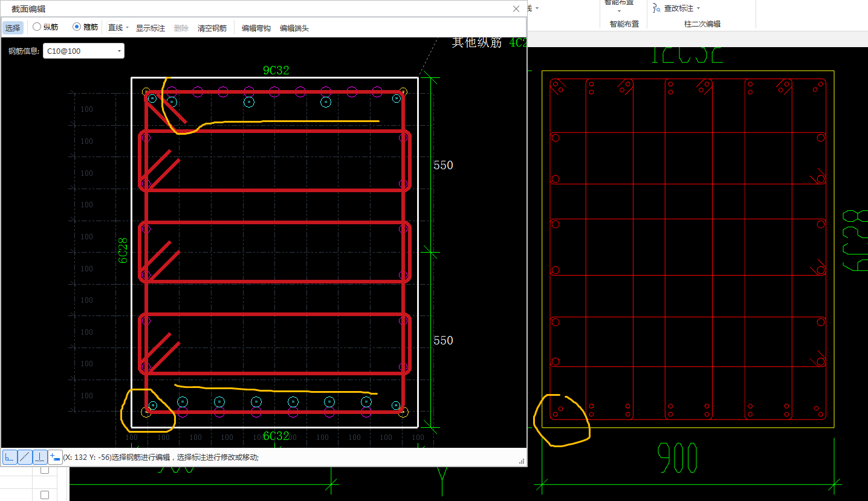Open the 钢筋信息 C10@100 combo box
Screen dimensions: 868x501
tap(83, 51)
